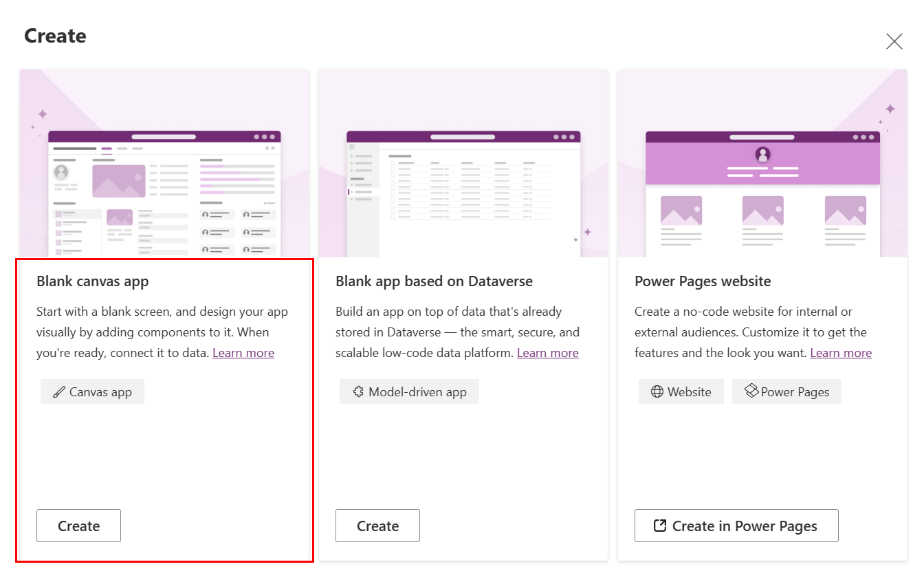The width and height of the screenshot is (924, 582).
Task: Close the Create dialog
Action: [x=894, y=41]
